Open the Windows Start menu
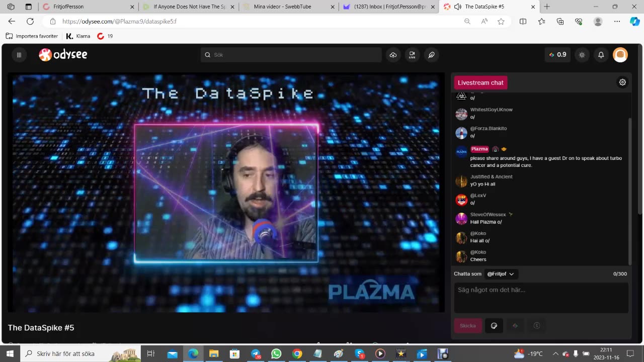The width and height of the screenshot is (644, 362). (10, 353)
